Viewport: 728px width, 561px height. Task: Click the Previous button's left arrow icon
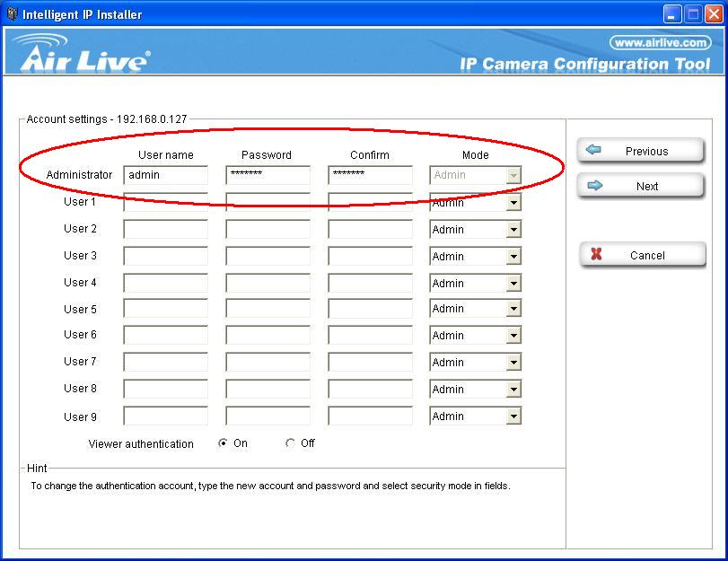pos(593,151)
